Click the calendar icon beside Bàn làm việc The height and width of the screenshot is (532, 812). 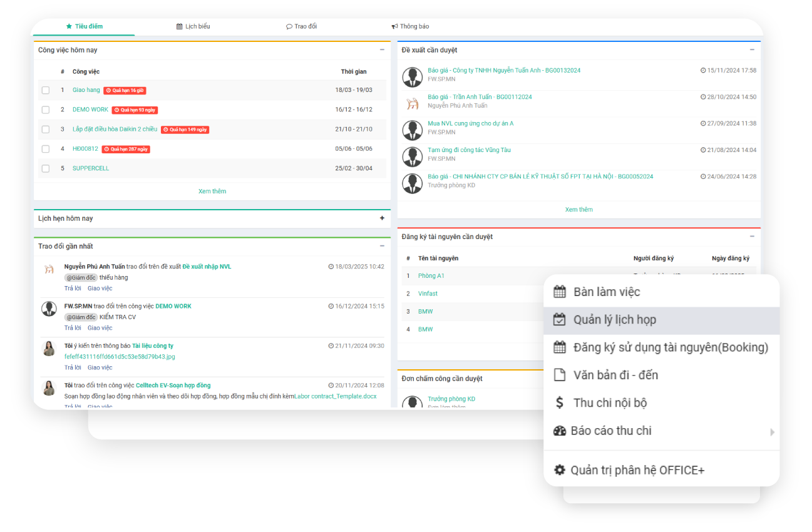click(x=560, y=292)
